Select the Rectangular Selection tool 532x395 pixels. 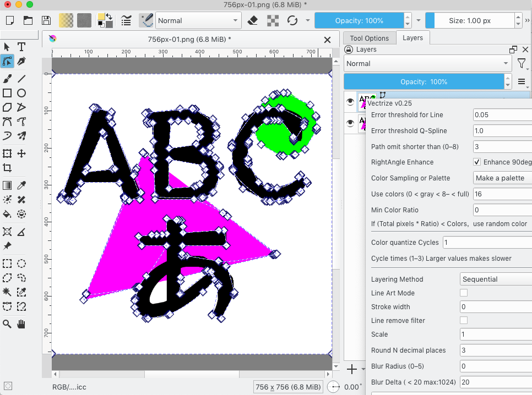pyautogui.click(x=7, y=264)
